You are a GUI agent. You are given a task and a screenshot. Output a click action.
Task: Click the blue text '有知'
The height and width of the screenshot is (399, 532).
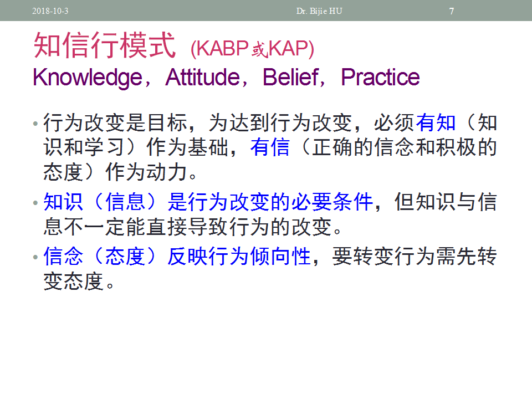coord(436,122)
